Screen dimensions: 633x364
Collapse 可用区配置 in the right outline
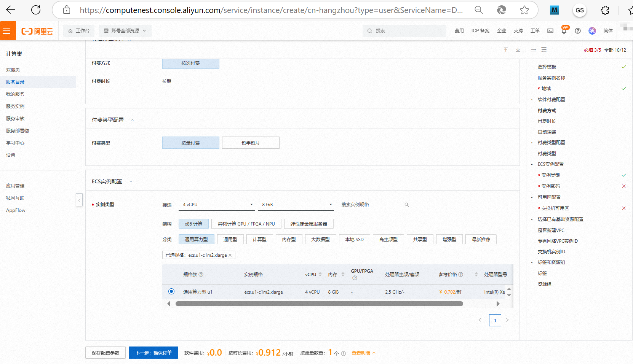point(532,197)
